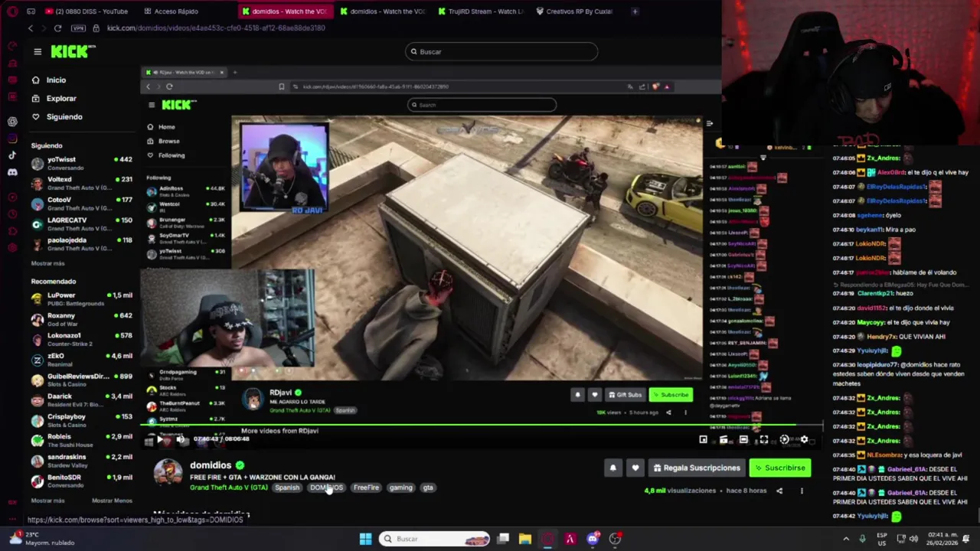Open TikTok from the Opera sidebar
This screenshot has height=551, width=980.
click(x=12, y=155)
